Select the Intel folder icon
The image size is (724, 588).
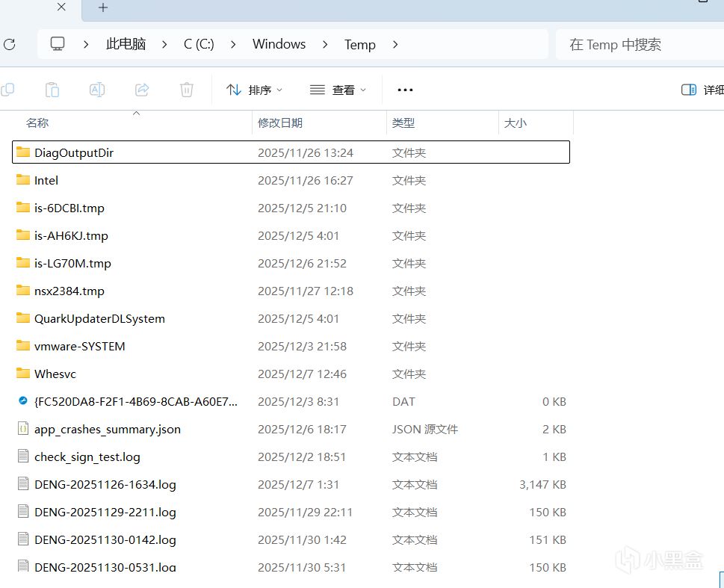point(23,179)
